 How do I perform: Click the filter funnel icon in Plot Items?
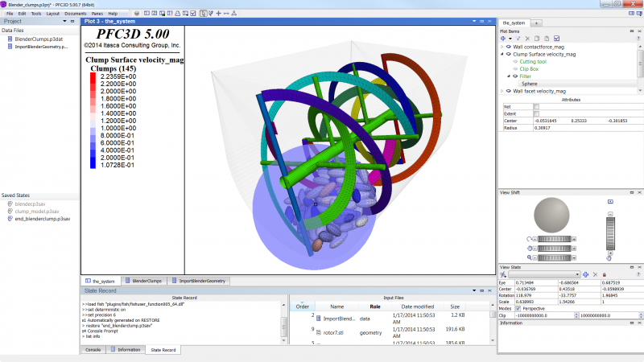tap(518, 39)
